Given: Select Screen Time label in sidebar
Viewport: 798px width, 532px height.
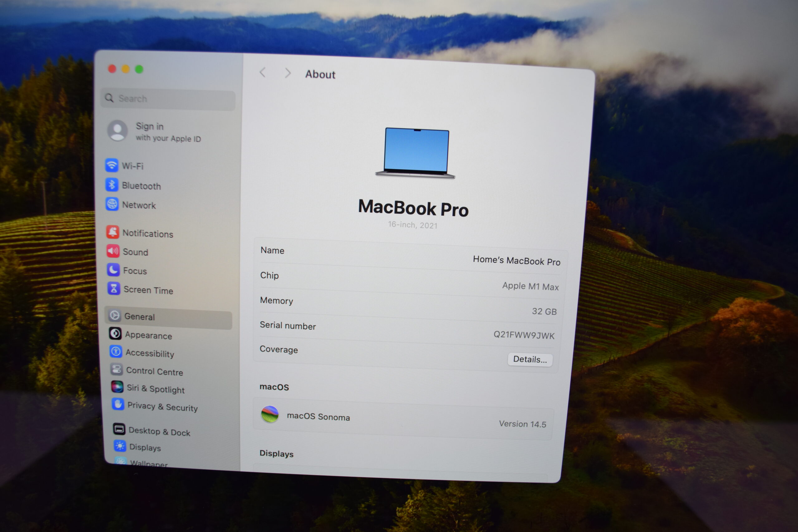Looking at the screenshot, I should pyautogui.click(x=149, y=290).
